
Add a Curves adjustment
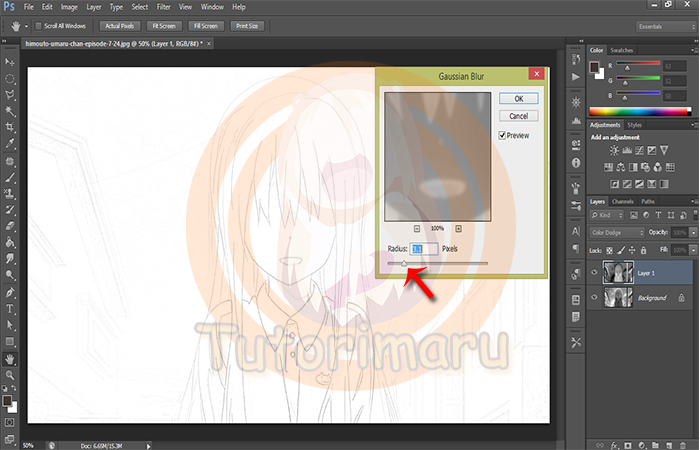(x=639, y=150)
